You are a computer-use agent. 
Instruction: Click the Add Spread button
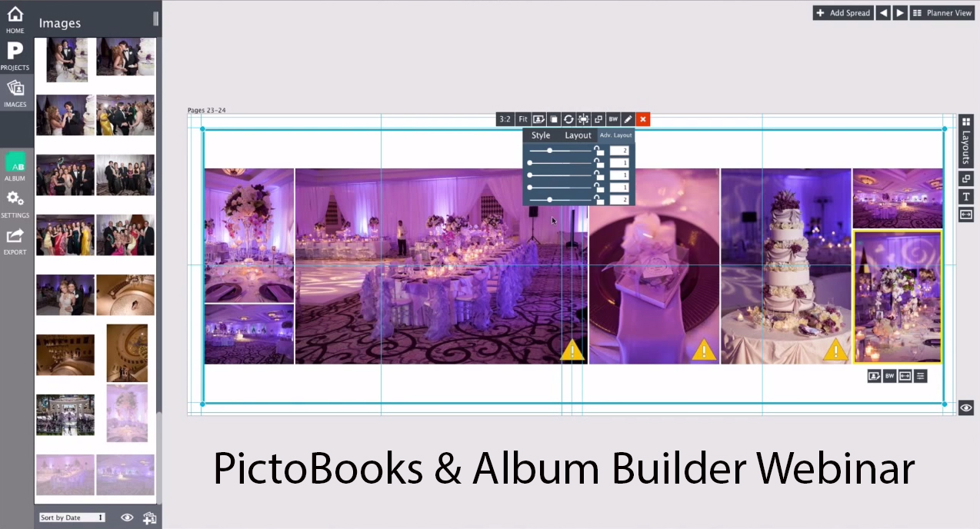[x=843, y=13]
